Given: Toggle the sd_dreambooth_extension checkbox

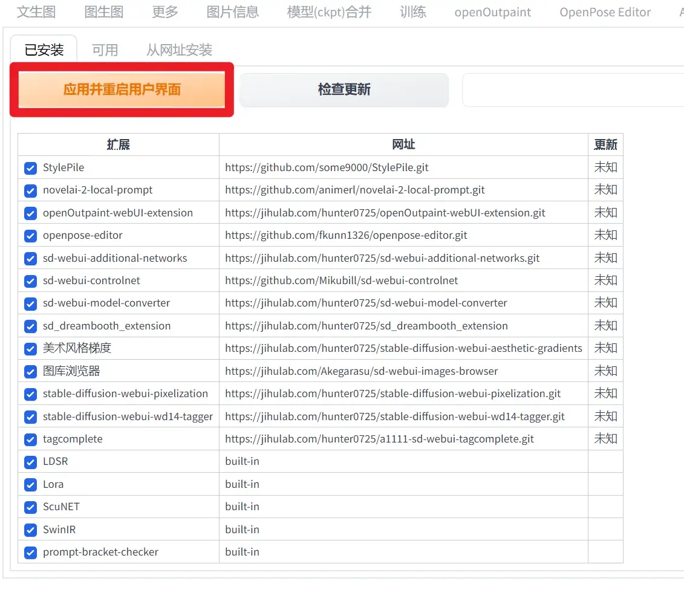Looking at the screenshot, I should pyautogui.click(x=30, y=326).
